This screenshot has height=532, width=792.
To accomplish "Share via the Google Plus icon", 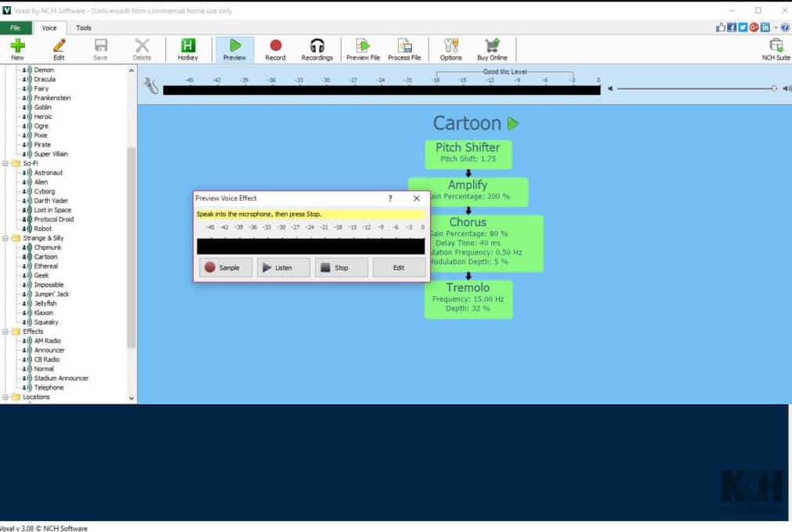I will click(754, 27).
